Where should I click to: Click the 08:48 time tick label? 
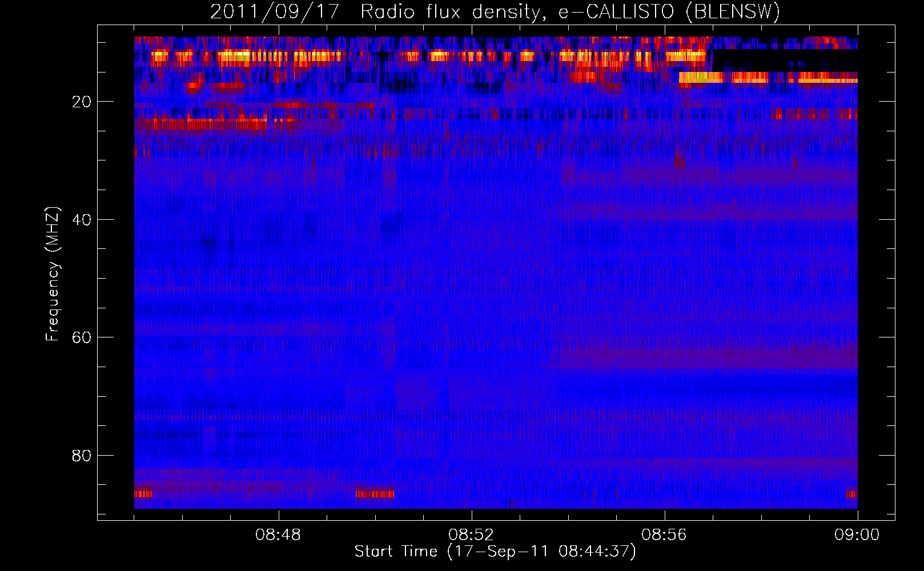pyautogui.click(x=279, y=535)
